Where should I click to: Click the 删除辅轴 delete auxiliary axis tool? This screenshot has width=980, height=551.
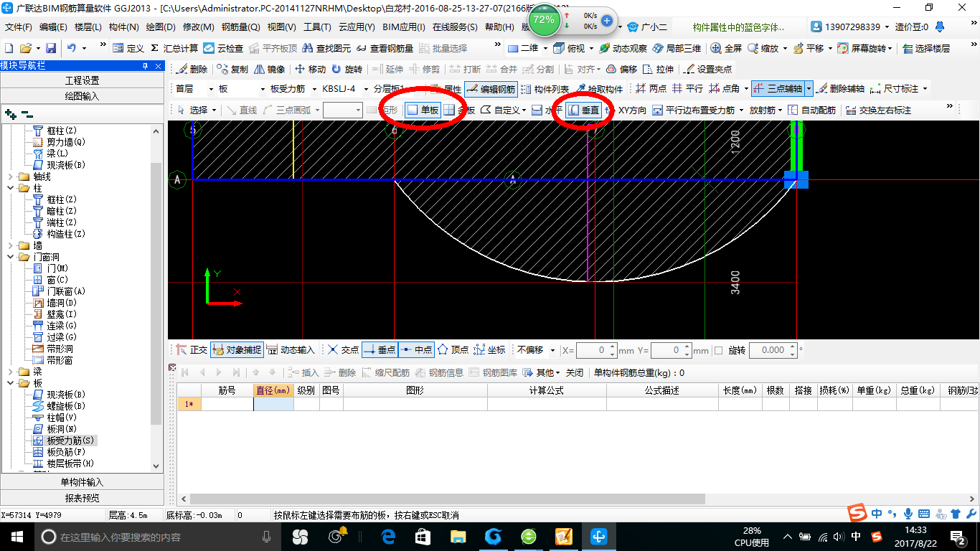[839, 89]
